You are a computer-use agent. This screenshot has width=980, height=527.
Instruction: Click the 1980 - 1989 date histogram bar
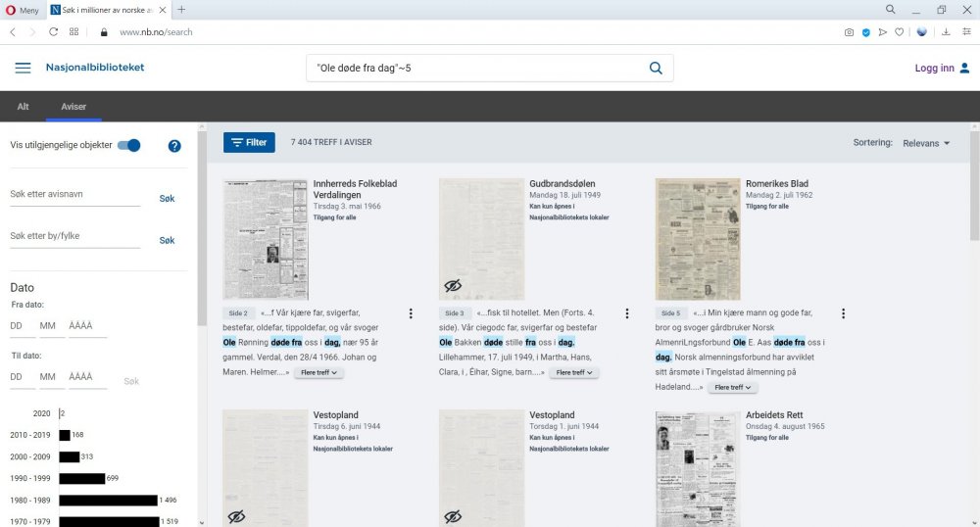point(108,501)
